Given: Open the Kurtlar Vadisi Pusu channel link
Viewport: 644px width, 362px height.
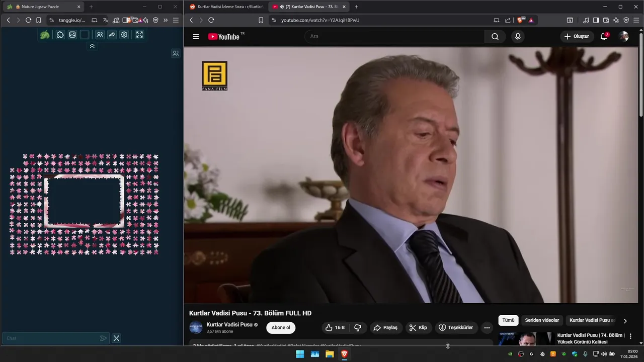Looking at the screenshot, I should tap(229, 325).
